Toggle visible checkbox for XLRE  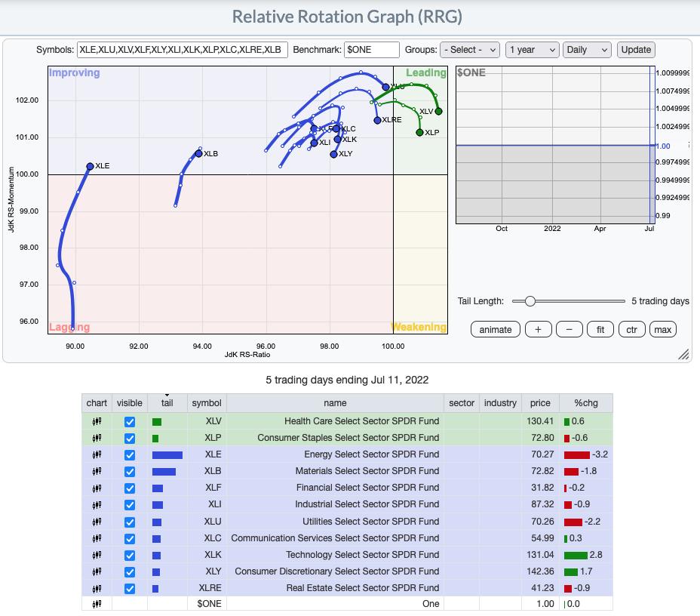click(130, 588)
